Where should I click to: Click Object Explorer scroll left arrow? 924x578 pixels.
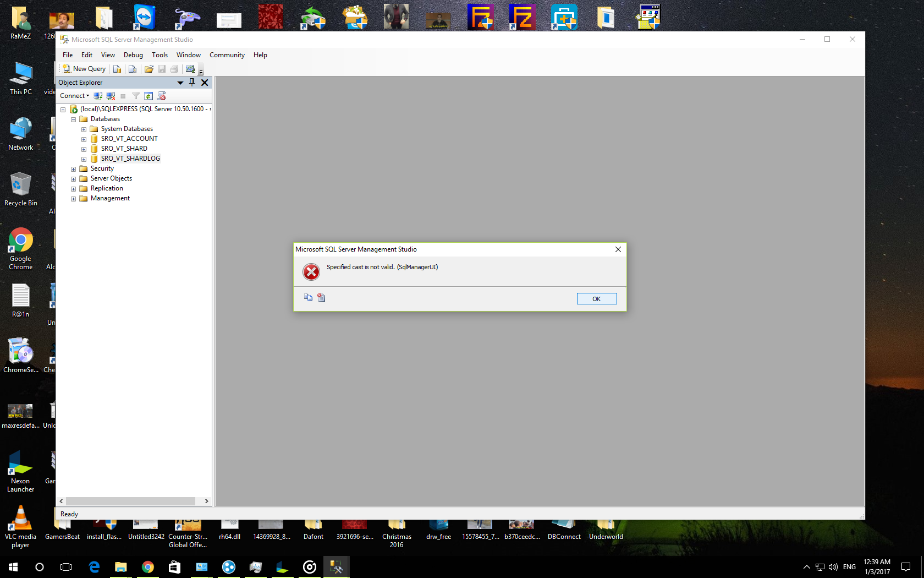pos(62,501)
